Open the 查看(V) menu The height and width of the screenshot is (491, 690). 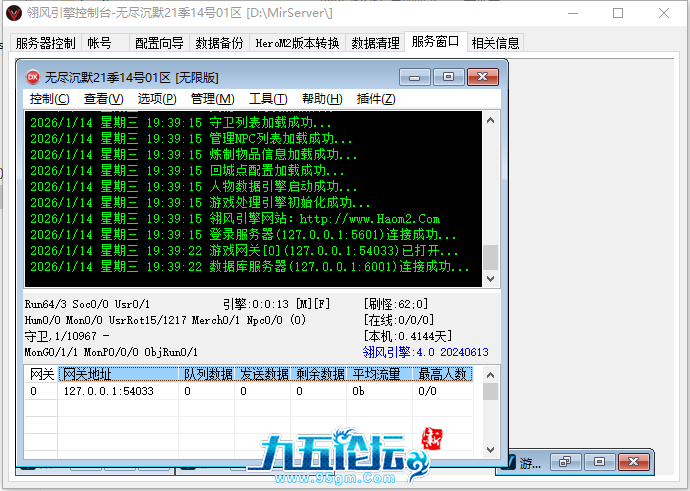[103, 99]
